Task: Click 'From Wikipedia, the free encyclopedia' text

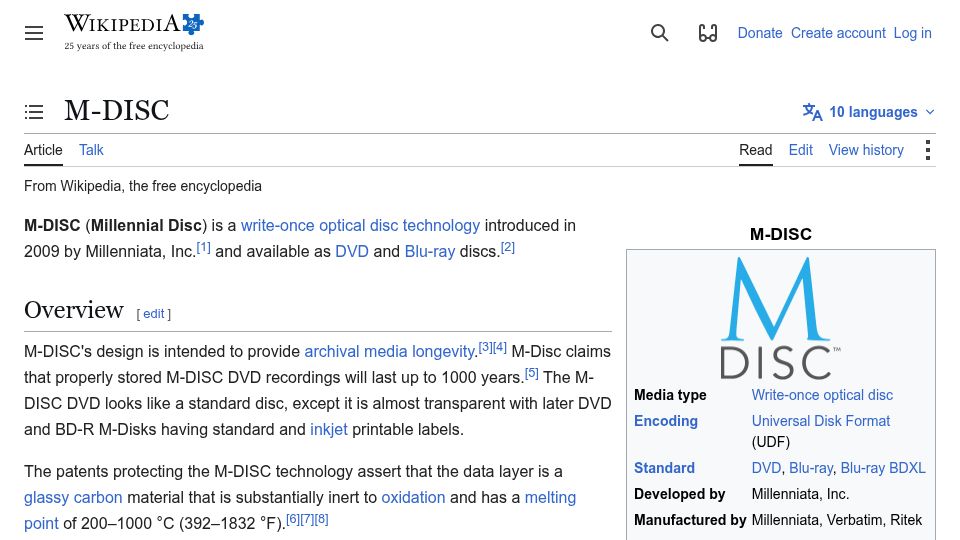Action: coord(143,186)
